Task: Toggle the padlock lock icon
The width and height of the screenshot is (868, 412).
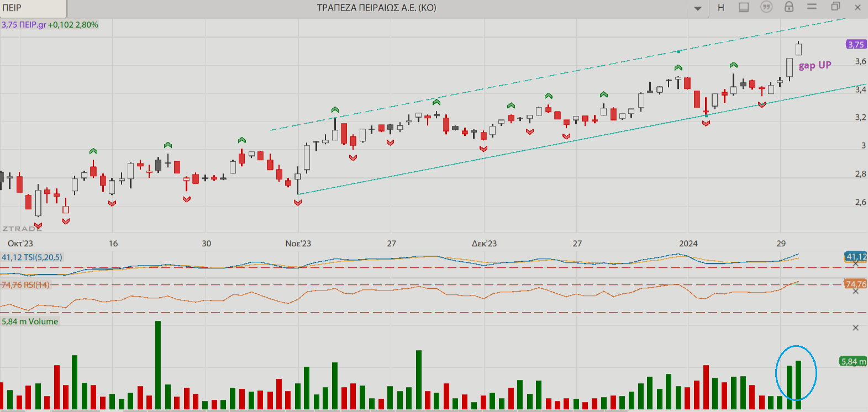Action: (789, 7)
